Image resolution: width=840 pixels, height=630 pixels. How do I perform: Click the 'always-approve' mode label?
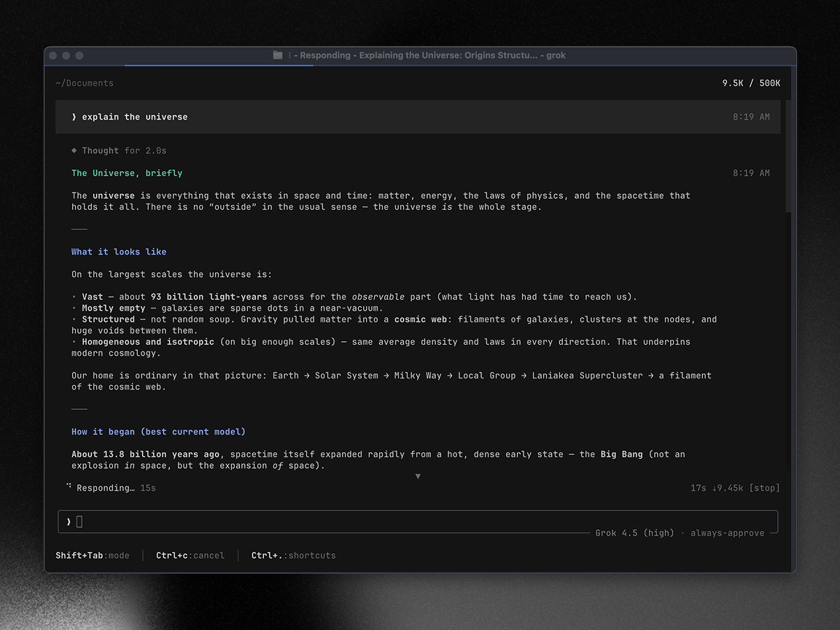coord(728,533)
